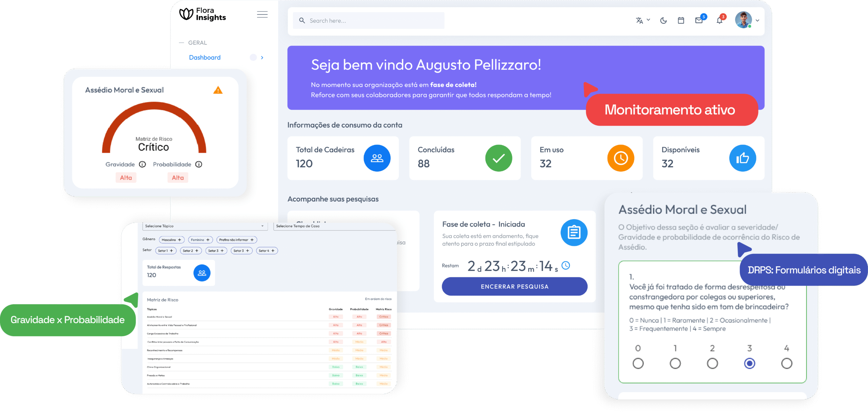Click the Probabilidade info icon

click(199, 164)
